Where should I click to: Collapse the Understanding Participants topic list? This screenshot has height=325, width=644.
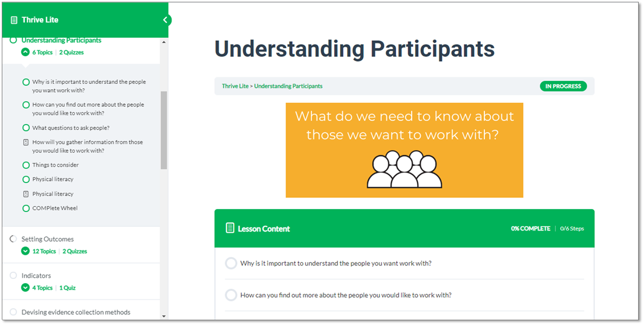pos(25,52)
